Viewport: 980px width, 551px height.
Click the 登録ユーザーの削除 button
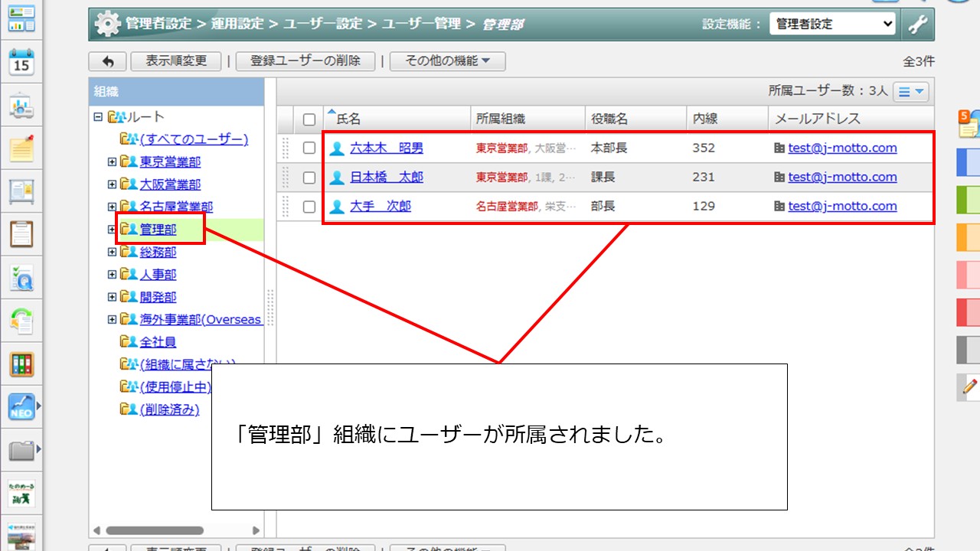coord(305,61)
